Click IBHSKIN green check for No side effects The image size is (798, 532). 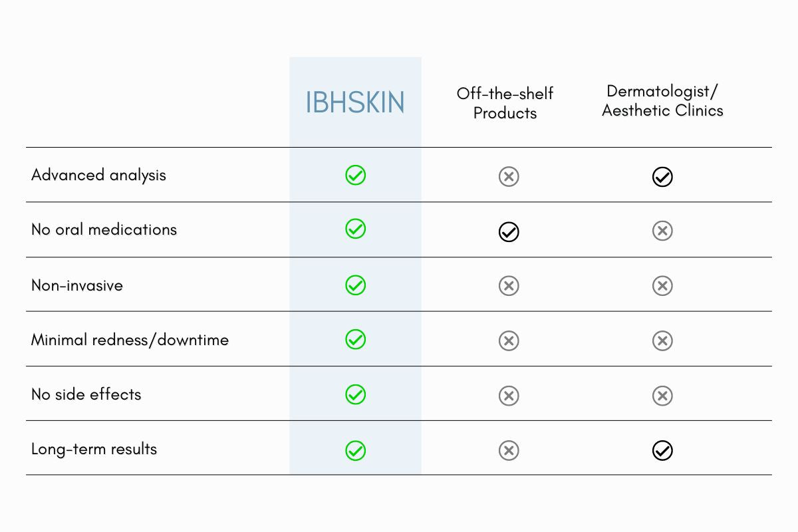coord(356,394)
